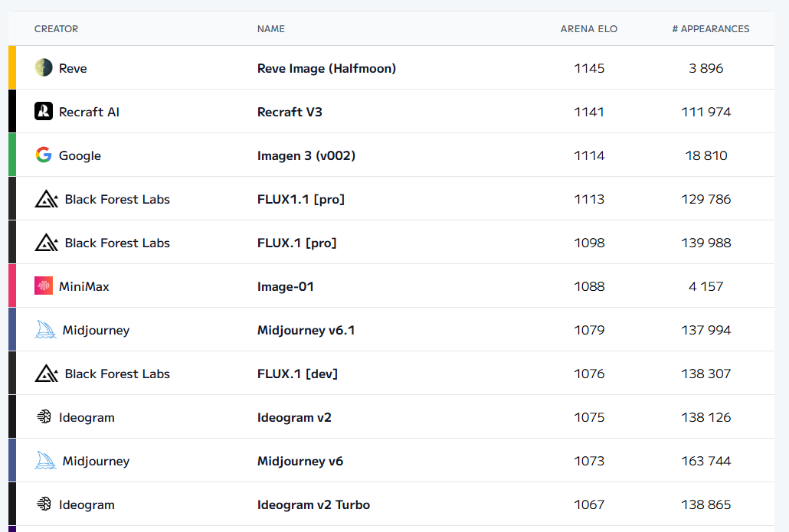The height and width of the screenshot is (532, 789).
Task: Click Midjourney sailboat logo beside Midjourney v6.1
Action: 46,330
